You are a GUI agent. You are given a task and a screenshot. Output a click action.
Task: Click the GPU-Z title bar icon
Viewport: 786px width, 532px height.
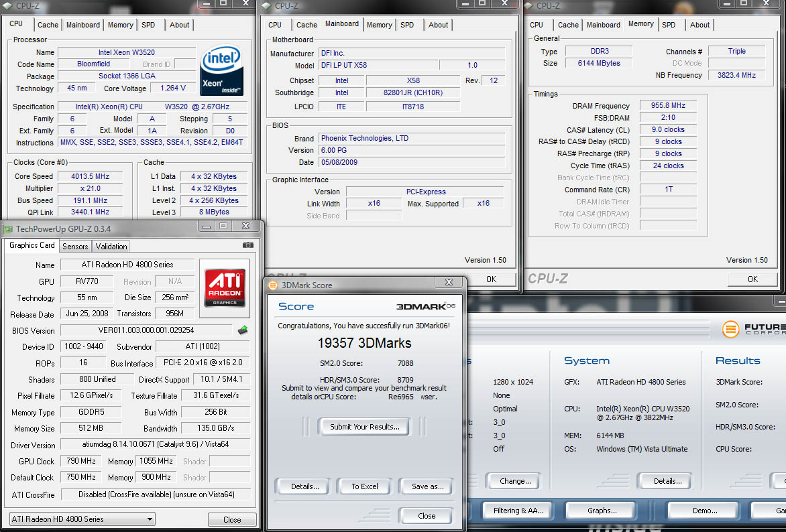point(8,229)
